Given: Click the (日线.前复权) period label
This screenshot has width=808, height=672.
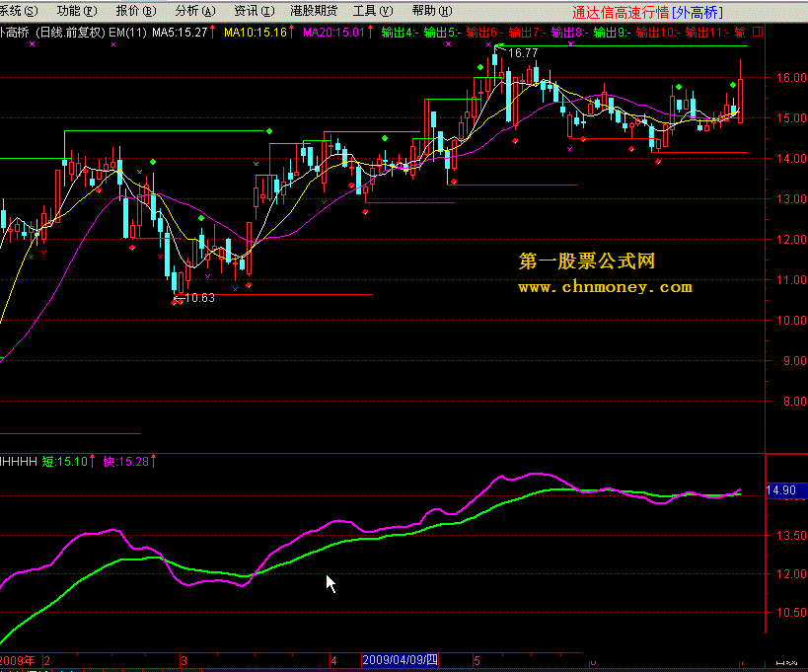Looking at the screenshot, I should coord(70,33).
